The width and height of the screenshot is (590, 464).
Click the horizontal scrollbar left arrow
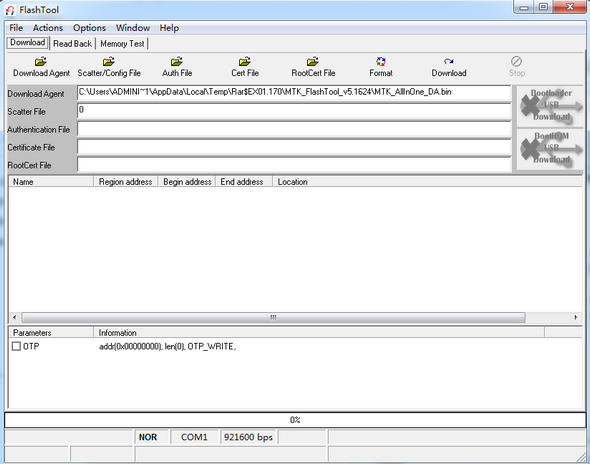coord(14,317)
